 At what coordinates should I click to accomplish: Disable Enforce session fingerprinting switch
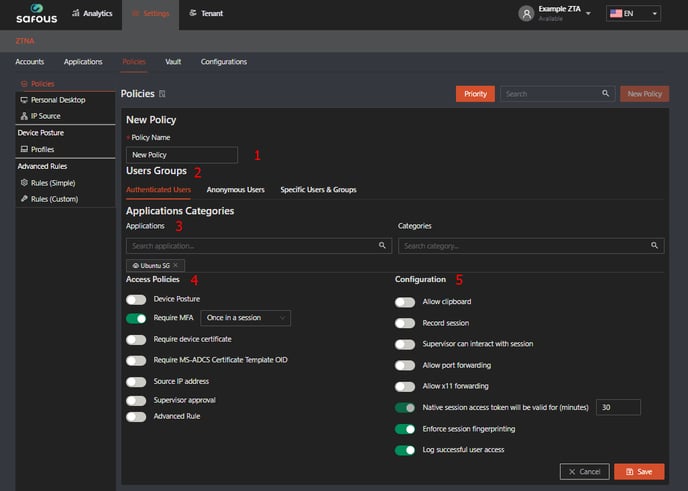pyautogui.click(x=405, y=429)
